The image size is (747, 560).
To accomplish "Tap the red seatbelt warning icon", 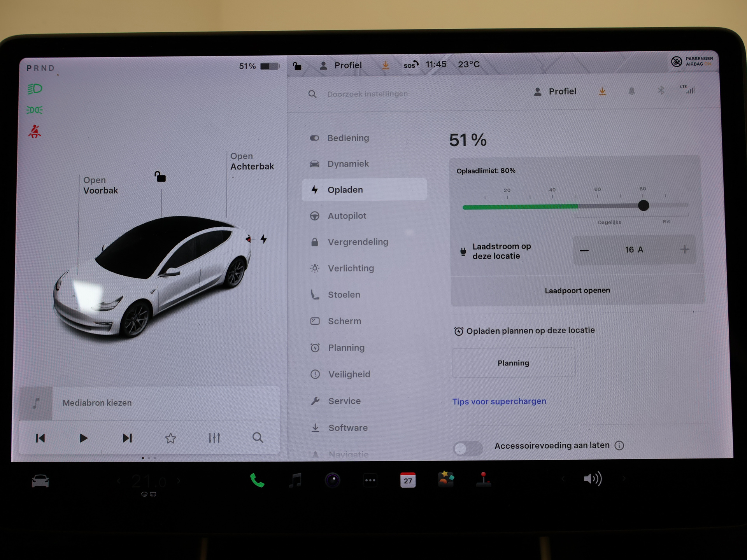I will 35,131.
